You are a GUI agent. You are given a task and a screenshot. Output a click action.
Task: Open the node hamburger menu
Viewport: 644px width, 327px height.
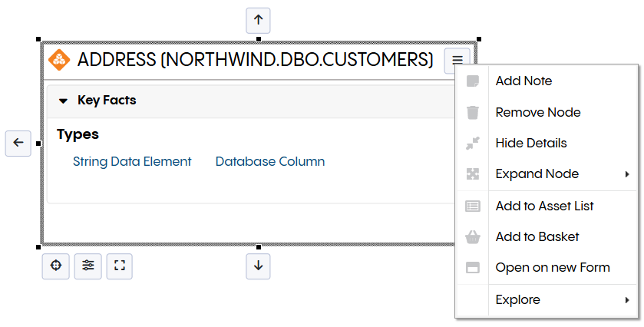[x=457, y=61]
